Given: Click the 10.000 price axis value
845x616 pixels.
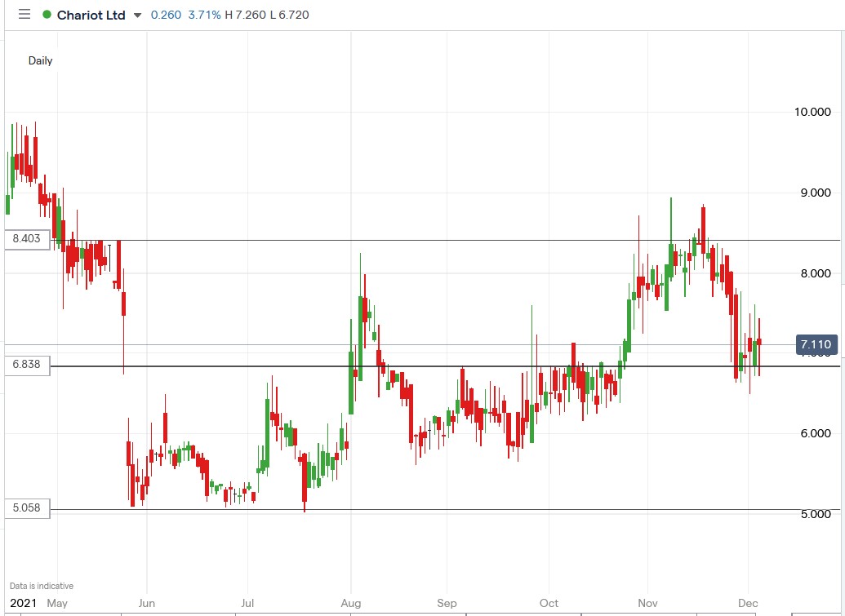Looking at the screenshot, I should click(812, 112).
